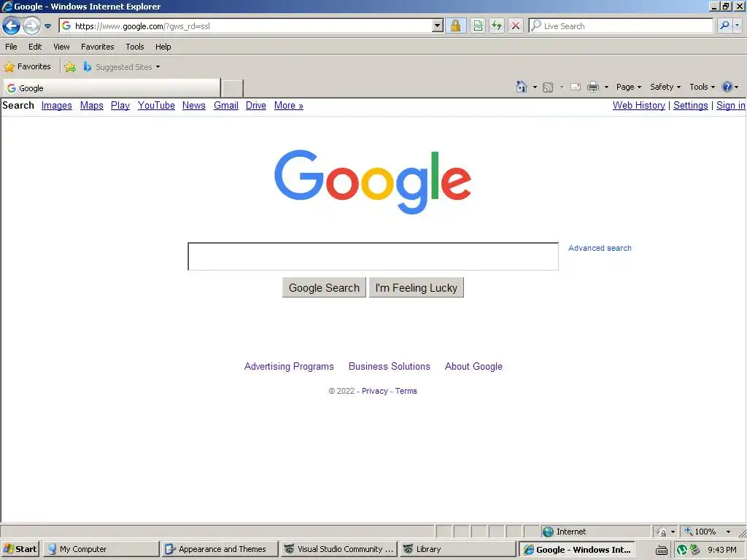Open the Edit menu

point(35,47)
